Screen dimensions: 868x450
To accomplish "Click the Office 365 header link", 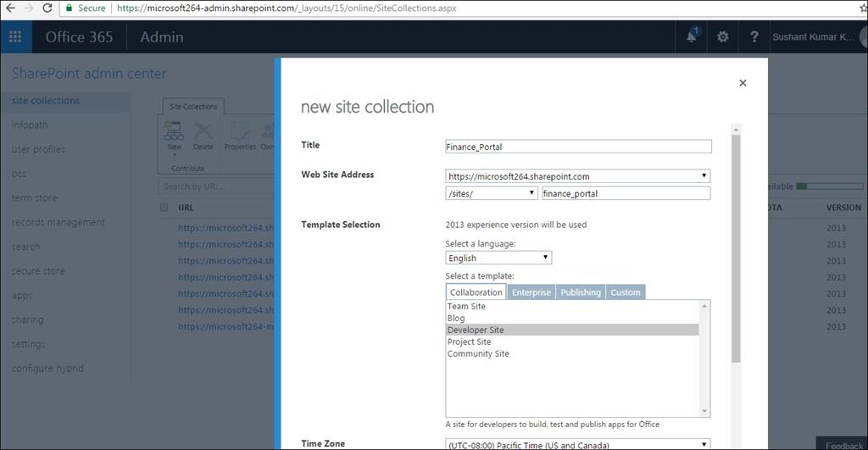I will coord(79,37).
